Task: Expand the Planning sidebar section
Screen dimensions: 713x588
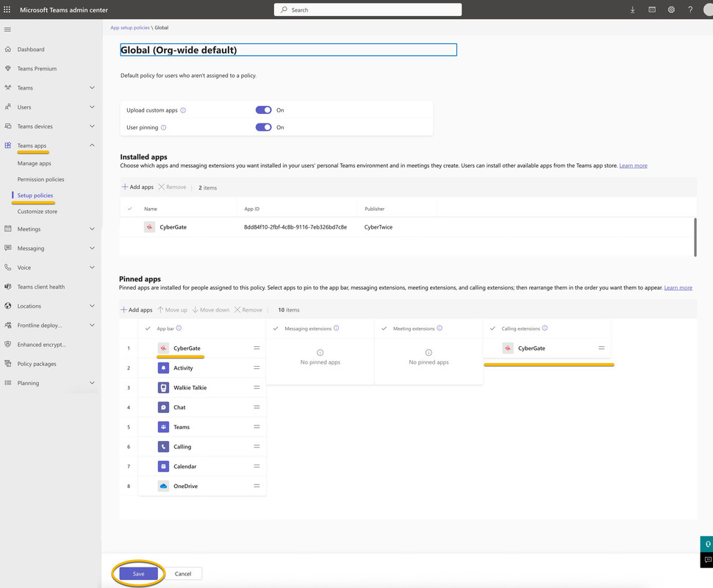Action: pyautogui.click(x=92, y=383)
